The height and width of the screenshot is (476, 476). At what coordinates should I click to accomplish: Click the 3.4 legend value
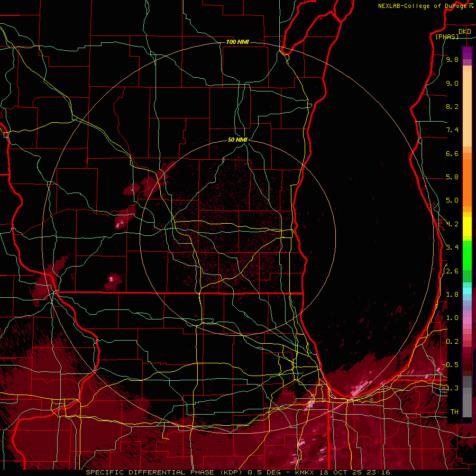click(x=452, y=248)
